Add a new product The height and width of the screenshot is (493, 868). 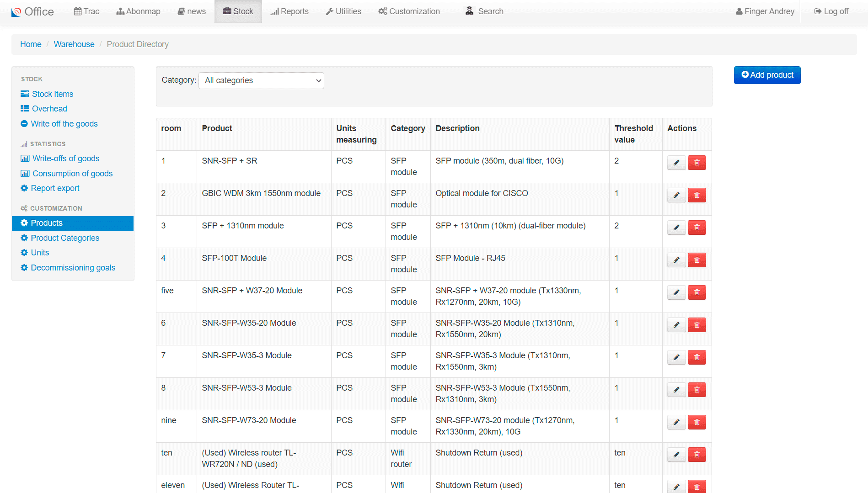pyautogui.click(x=767, y=75)
